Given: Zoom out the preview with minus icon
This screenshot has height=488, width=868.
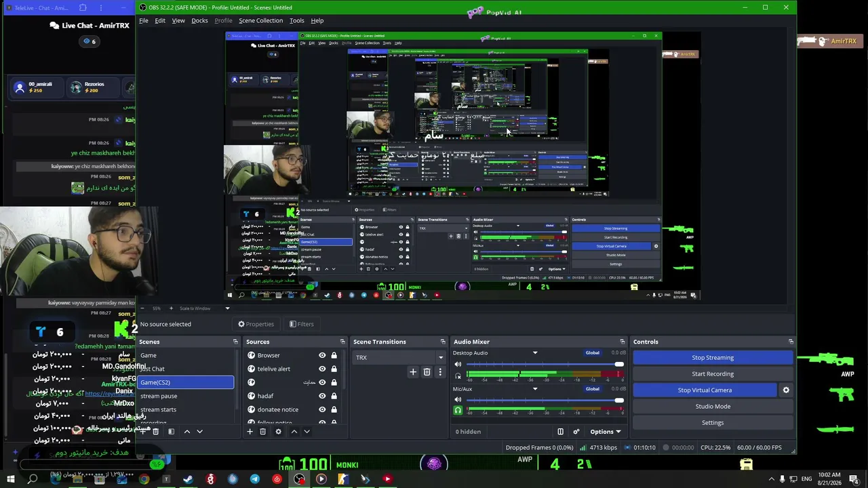Looking at the screenshot, I should [x=141, y=308].
